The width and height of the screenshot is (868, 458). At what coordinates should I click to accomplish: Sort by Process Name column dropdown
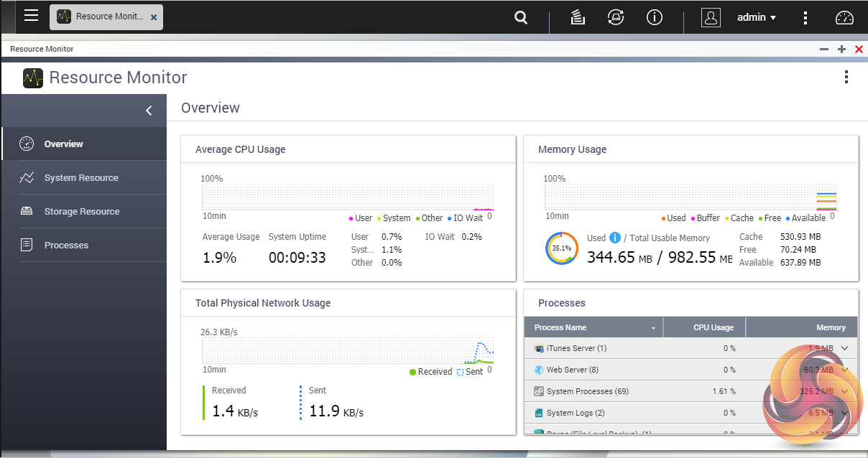coord(653,328)
